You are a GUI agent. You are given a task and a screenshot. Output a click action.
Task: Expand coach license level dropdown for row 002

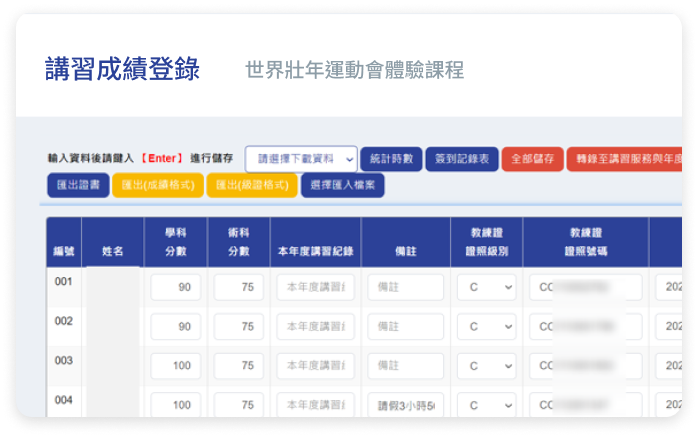tap(486, 327)
